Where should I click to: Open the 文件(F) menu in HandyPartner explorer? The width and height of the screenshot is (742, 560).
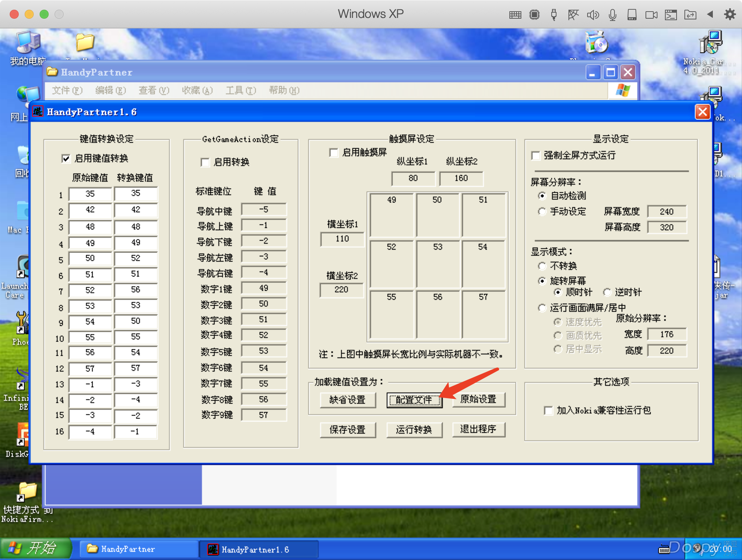tap(67, 90)
